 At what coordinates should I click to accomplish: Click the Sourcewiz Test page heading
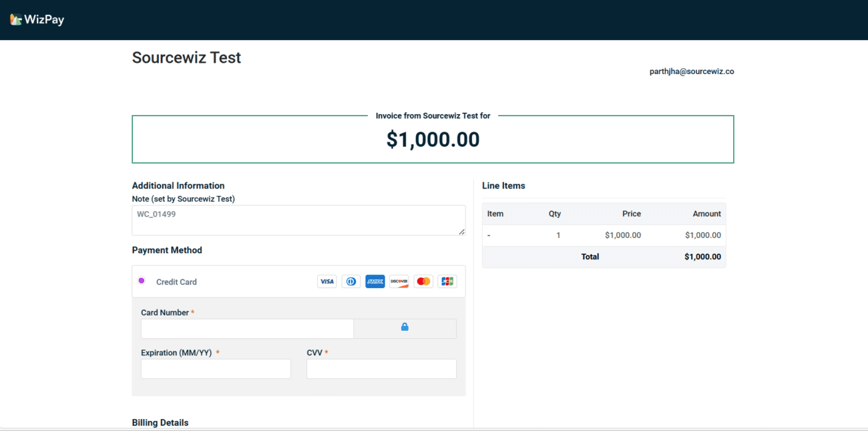186,57
